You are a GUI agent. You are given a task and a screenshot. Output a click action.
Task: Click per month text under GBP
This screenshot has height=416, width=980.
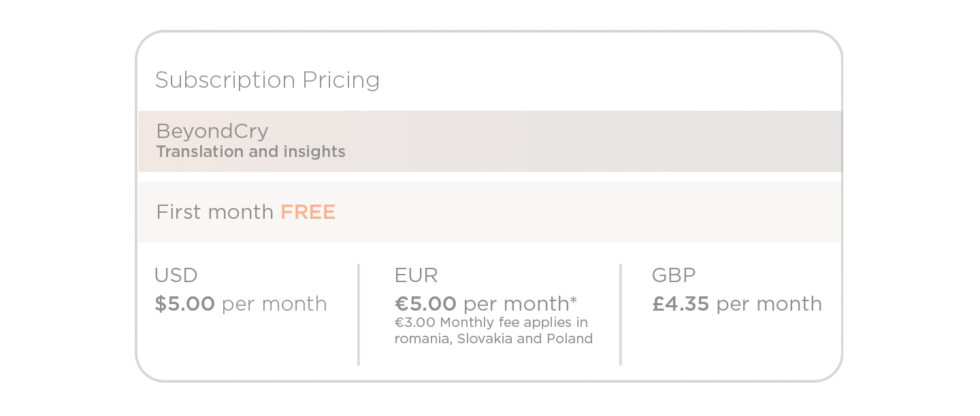[769, 304]
